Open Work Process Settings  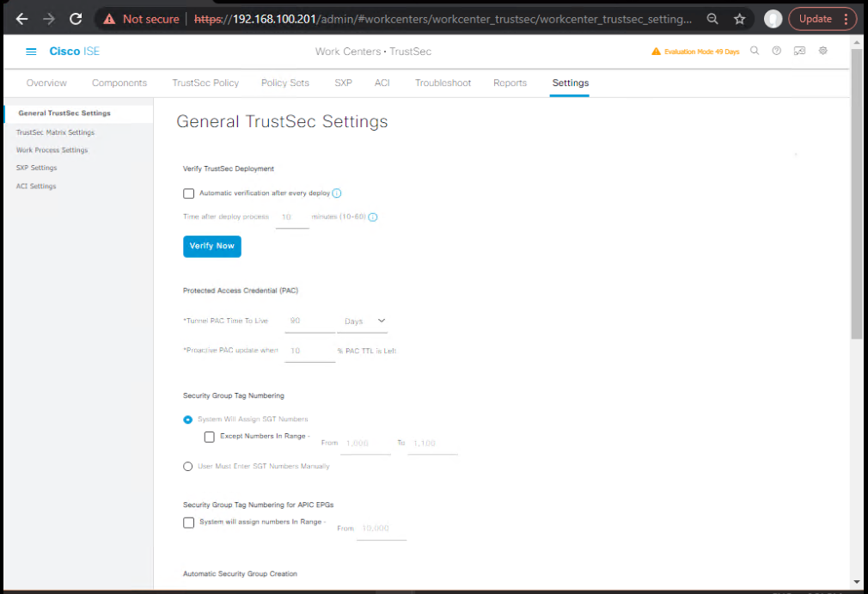(x=52, y=150)
